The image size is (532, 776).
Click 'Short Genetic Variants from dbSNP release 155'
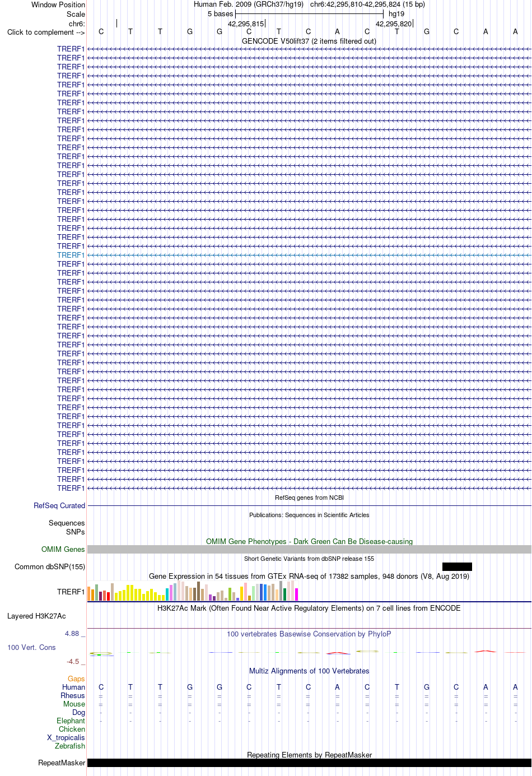click(x=309, y=559)
